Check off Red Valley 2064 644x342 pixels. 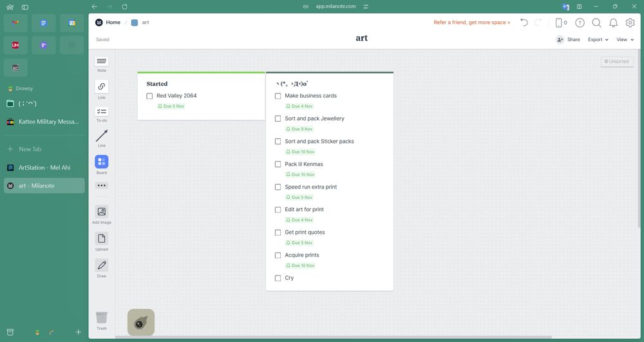[149, 96]
